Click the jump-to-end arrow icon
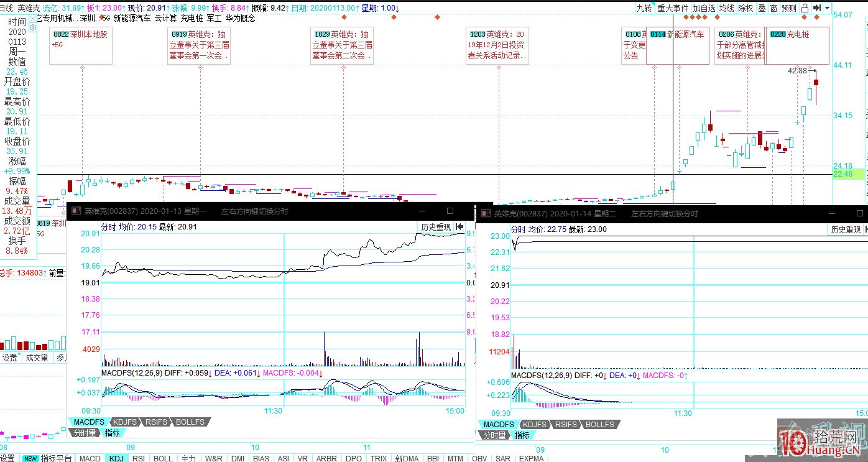 pos(817,8)
